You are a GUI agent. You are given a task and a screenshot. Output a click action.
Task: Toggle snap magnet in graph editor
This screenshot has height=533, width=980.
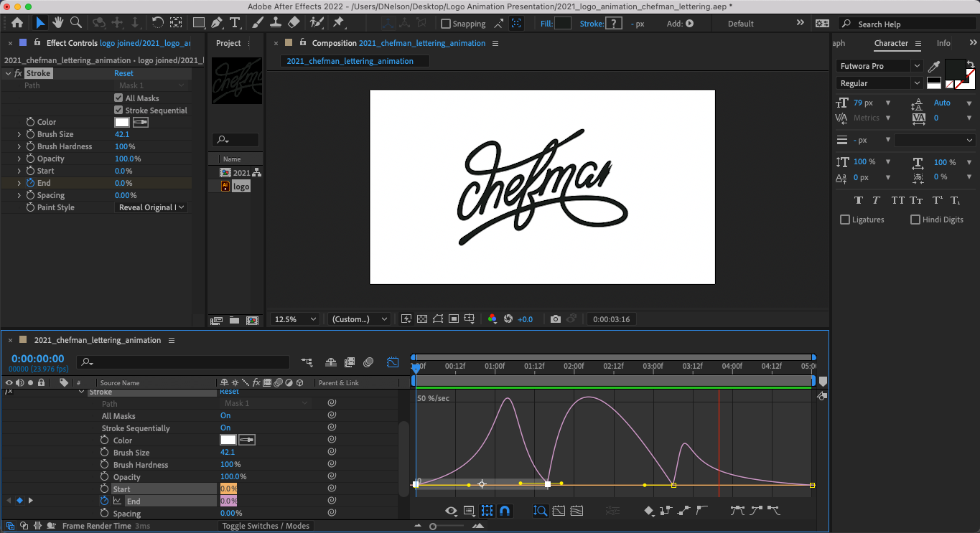click(x=505, y=511)
